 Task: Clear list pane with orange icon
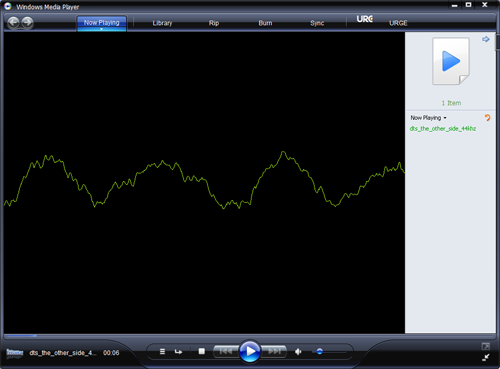click(487, 117)
